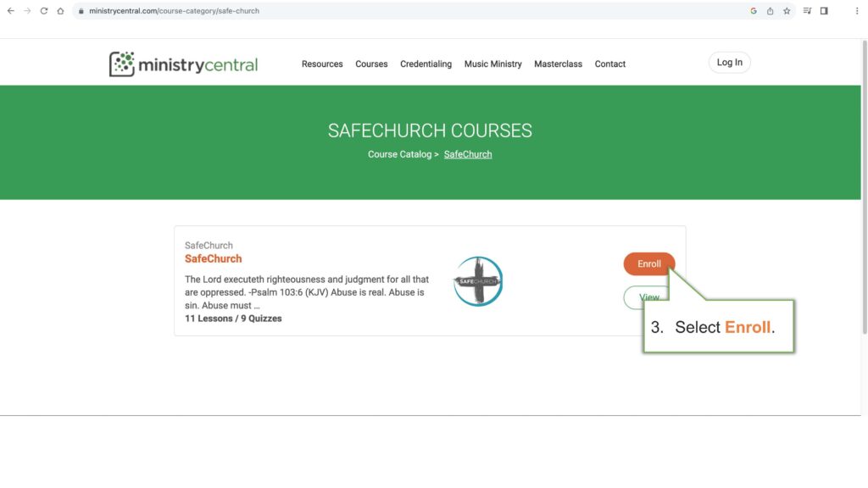The image size is (868, 488).
Task: Open browser home page icon
Action: tap(60, 10)
